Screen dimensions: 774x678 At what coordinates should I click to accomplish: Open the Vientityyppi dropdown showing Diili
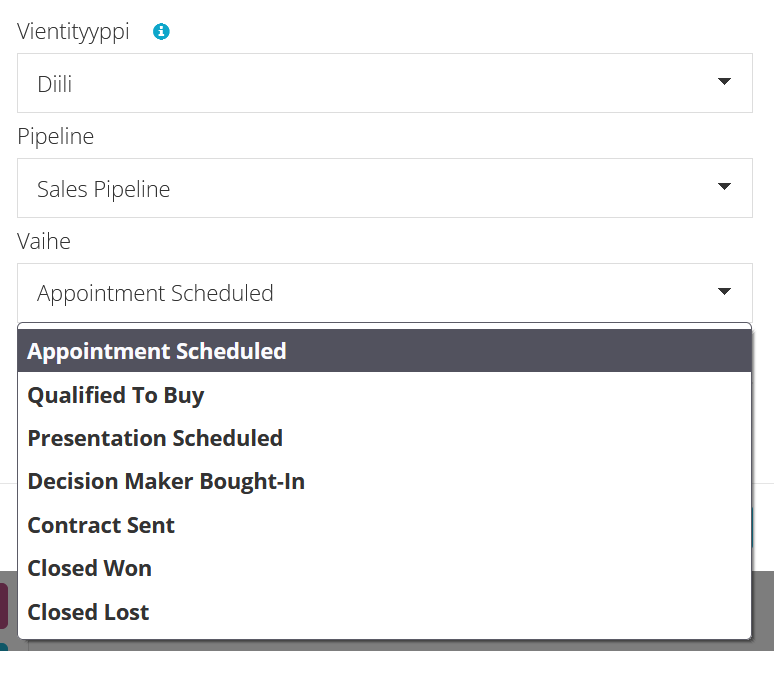click(385, 83)
